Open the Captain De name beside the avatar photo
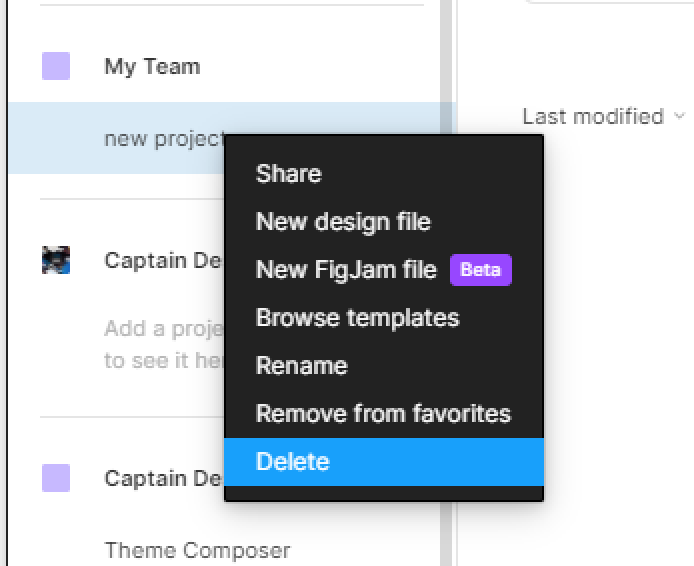The image size is (694, 566). [x=163, y=260]
